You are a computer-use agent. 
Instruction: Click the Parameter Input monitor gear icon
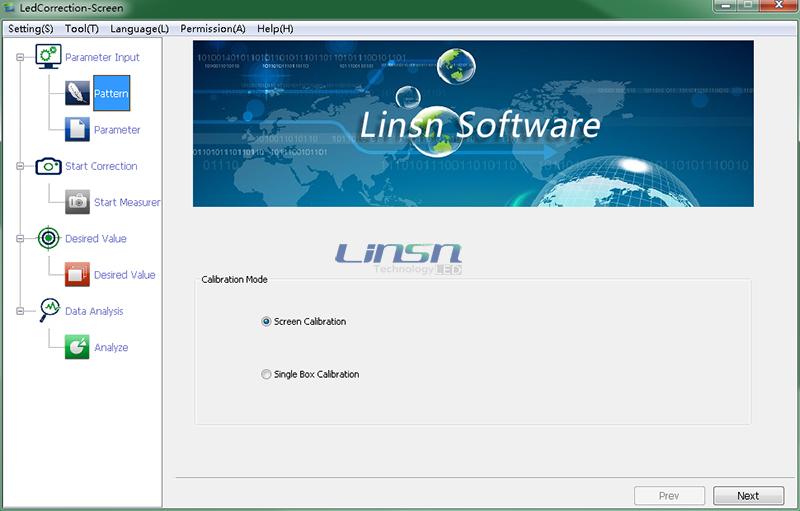coord(49,57)
